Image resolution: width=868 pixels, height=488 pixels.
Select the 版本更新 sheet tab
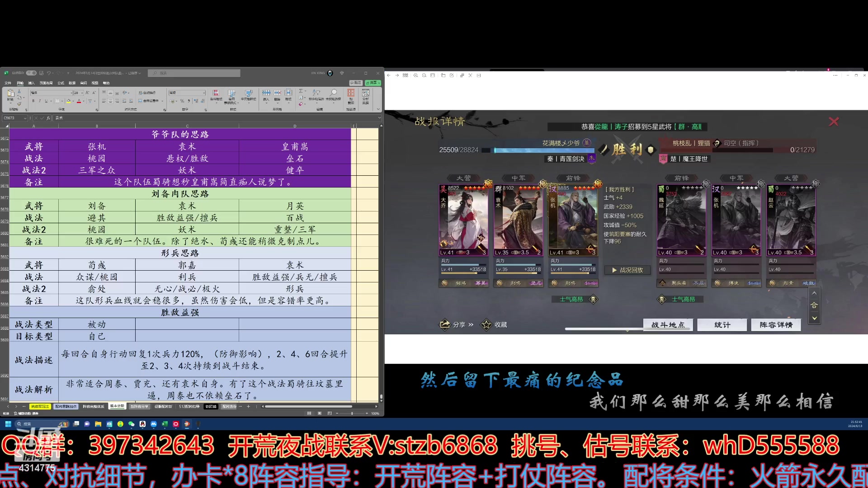tap(117, 406)
